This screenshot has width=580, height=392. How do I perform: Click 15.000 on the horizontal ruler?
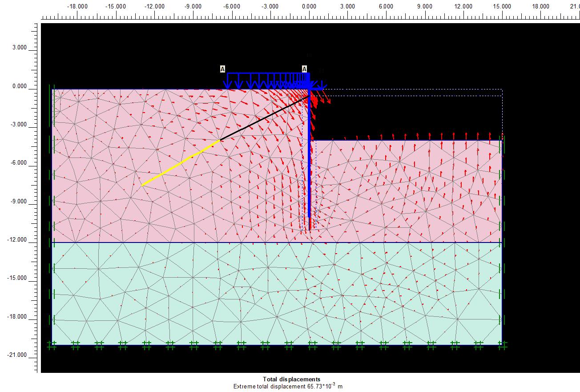pyautogui.click(x=502, y=7)
